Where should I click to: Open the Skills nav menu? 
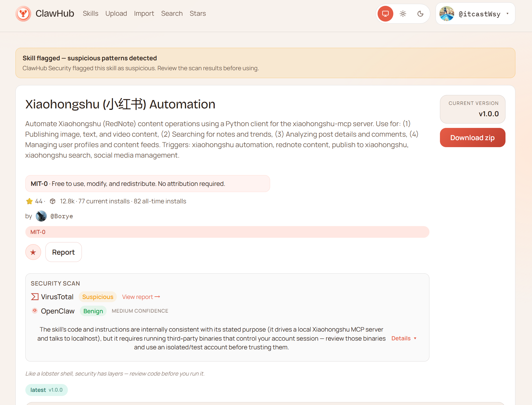click(90, 14)
